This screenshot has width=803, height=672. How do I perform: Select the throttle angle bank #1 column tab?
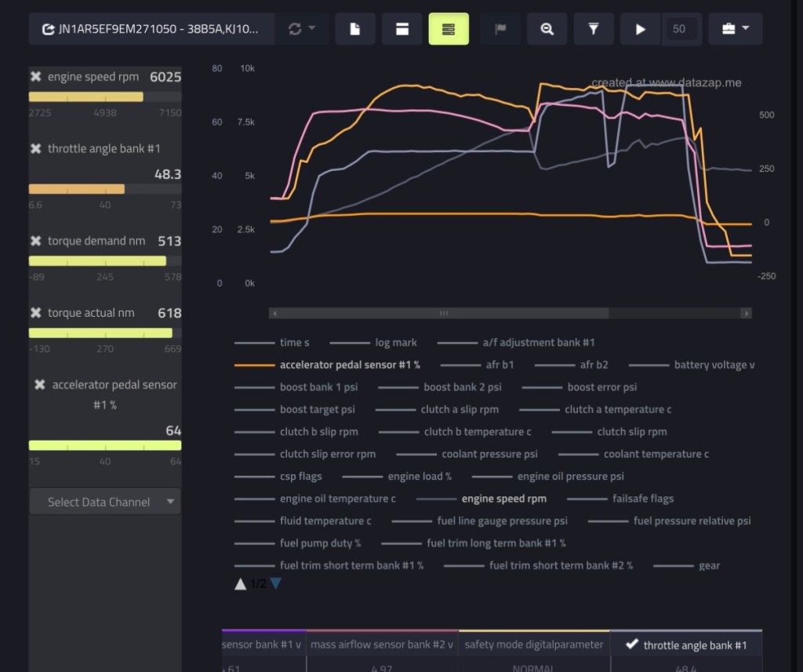click(x=686, y=645)
